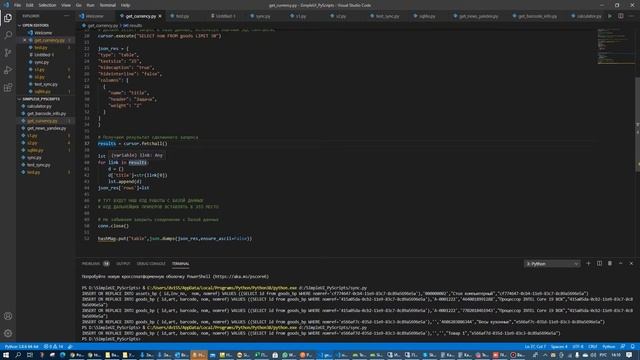Select the Terminal panel tab
Screen dimensions: 640x360
(180, 264)
